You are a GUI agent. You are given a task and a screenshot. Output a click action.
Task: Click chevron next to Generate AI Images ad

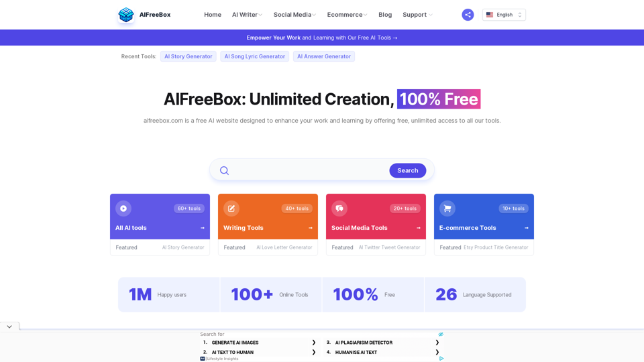point(314,343)
